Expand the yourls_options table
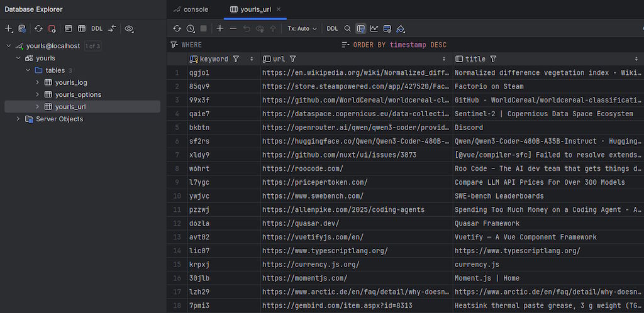 (37, 95)
